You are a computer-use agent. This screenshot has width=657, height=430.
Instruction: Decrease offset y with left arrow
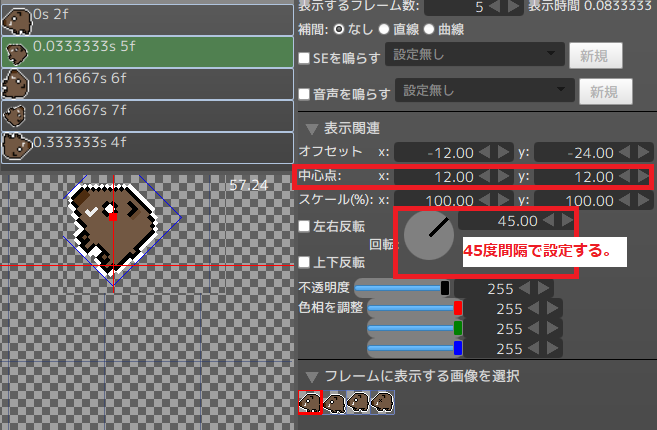tap(625, 152)
